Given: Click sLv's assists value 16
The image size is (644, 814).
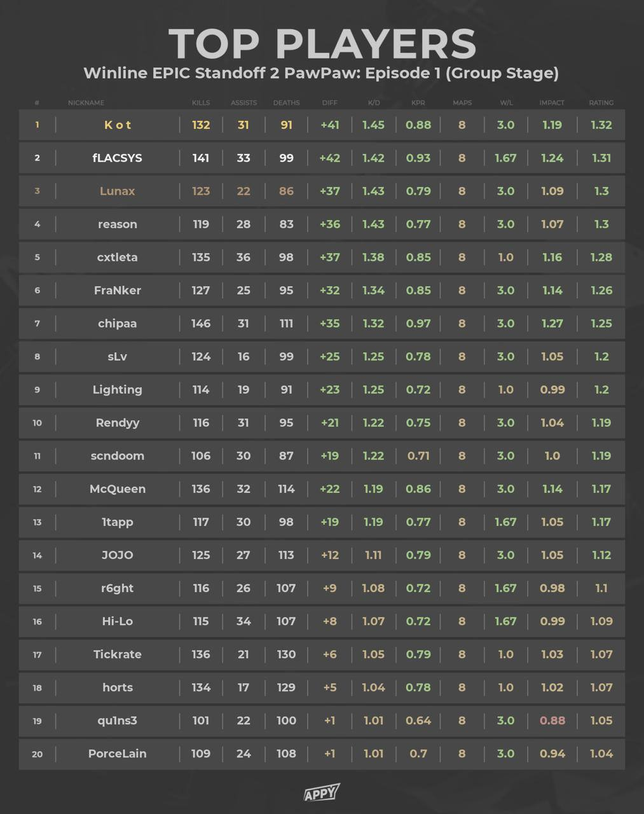Looking at the screenshot, I should [243, 356].
